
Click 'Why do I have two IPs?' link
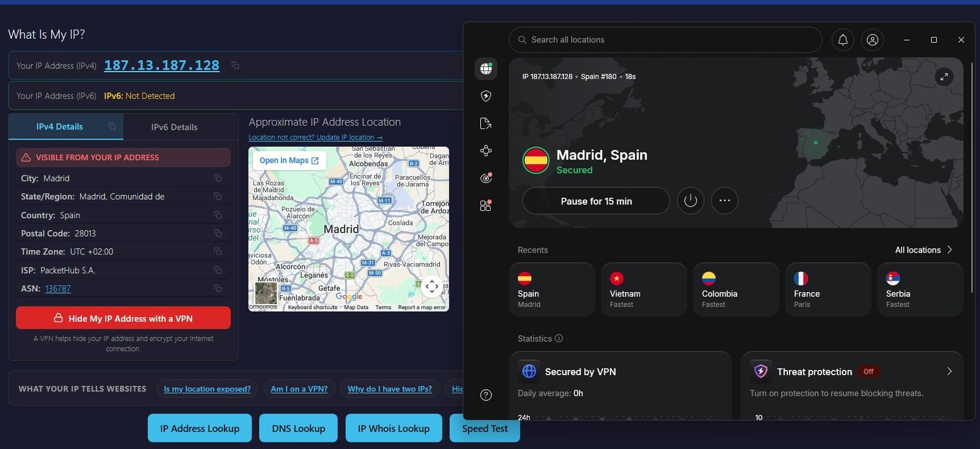point(390,389)
